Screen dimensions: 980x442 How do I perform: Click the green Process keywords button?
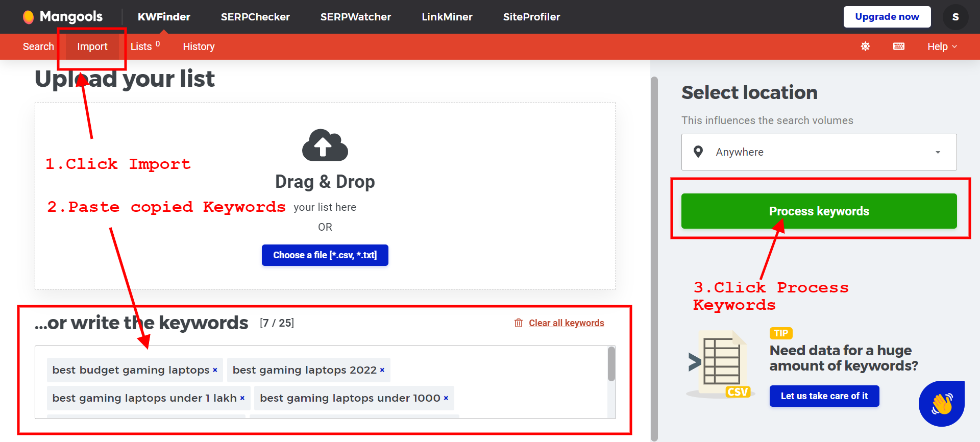(x=819, y=211)
